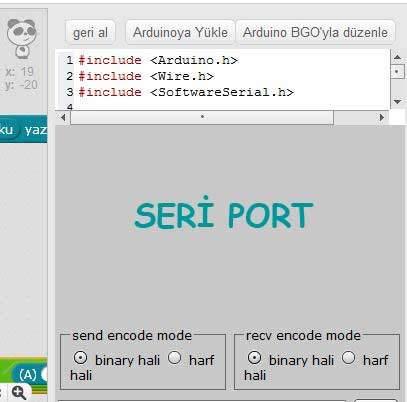Click the 'y: -20' coordinate readout
407x402 pixels.
click(21, 85)
